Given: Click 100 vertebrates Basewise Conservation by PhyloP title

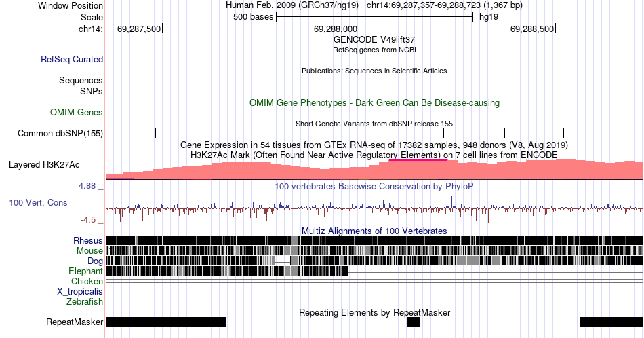Looking at the screenshot, I should point(374,186).
